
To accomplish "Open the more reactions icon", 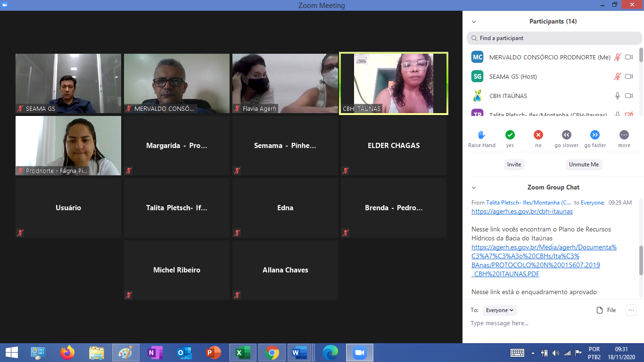I will (x=624, y=135).
